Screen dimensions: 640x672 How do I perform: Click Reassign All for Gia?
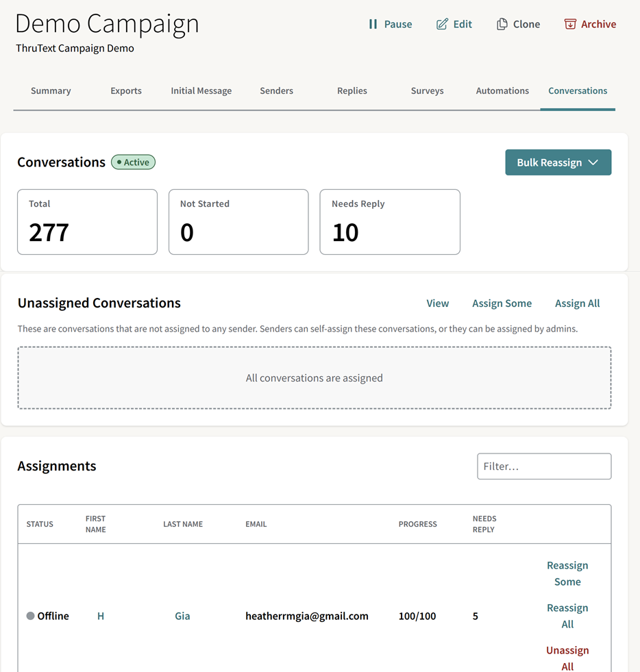point(567,616)
